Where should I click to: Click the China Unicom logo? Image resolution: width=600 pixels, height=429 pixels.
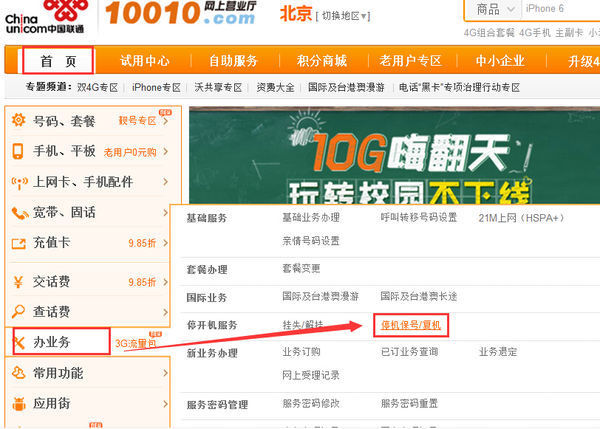click(x=45, y=18)
